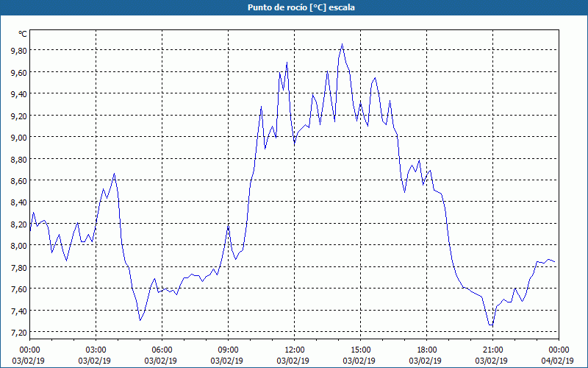Viewport: 588px width, 368px height.
Task: Click the 09:00 time axis label
Action: click(229, 350)
